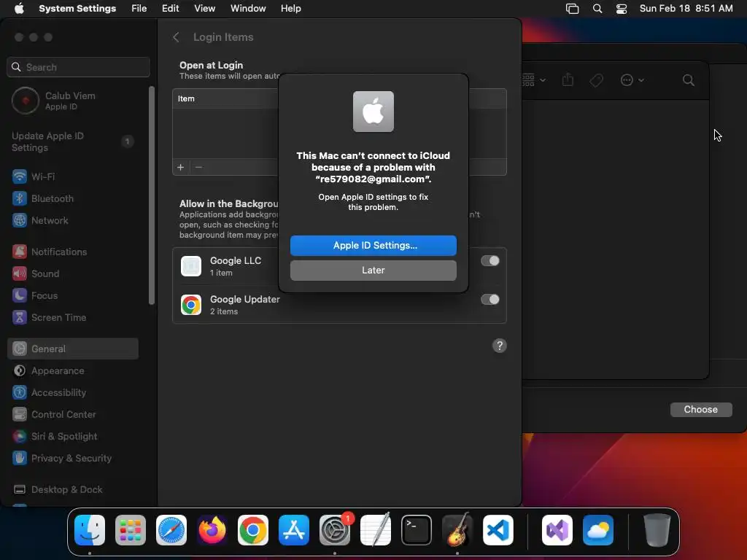747x560 pixels.
Task: Click the Share icon in file dialog
Action: coord(568,80)
